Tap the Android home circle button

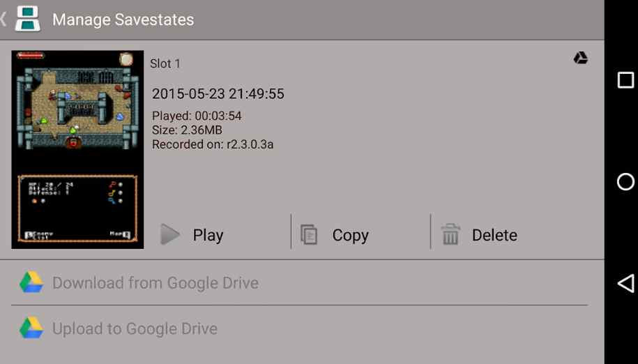pyautogui.click(x=625, y=182)
